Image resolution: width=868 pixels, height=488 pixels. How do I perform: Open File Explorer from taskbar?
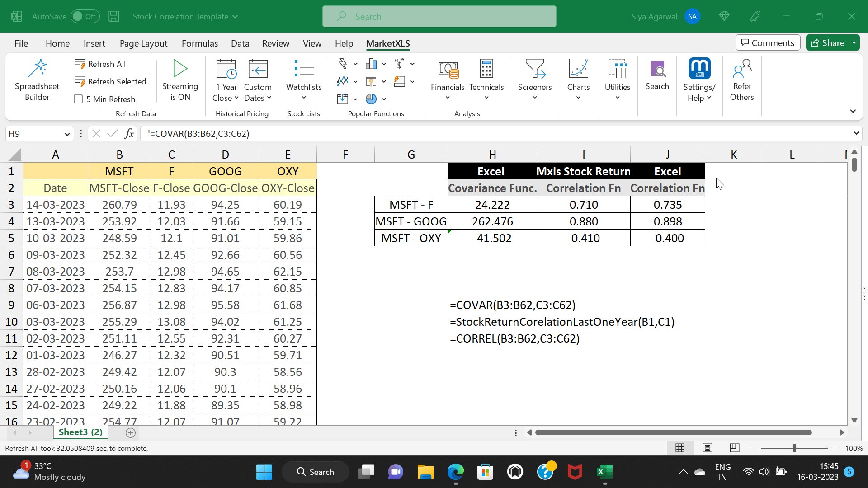pos(425,472)
